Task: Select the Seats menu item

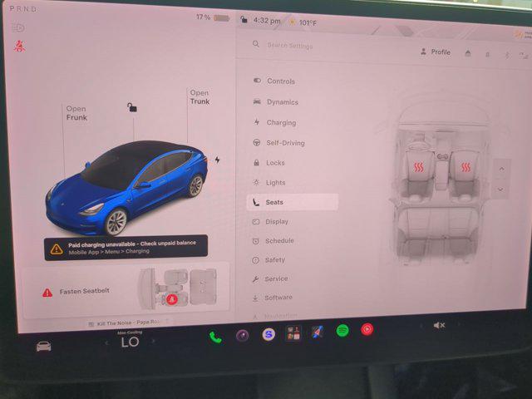Action: (293, 202)
